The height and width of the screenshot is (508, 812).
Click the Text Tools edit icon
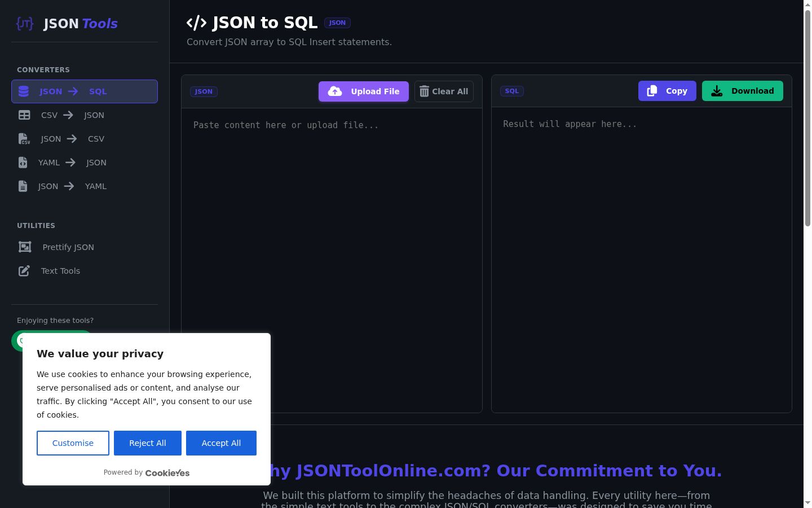click(24, 271)
